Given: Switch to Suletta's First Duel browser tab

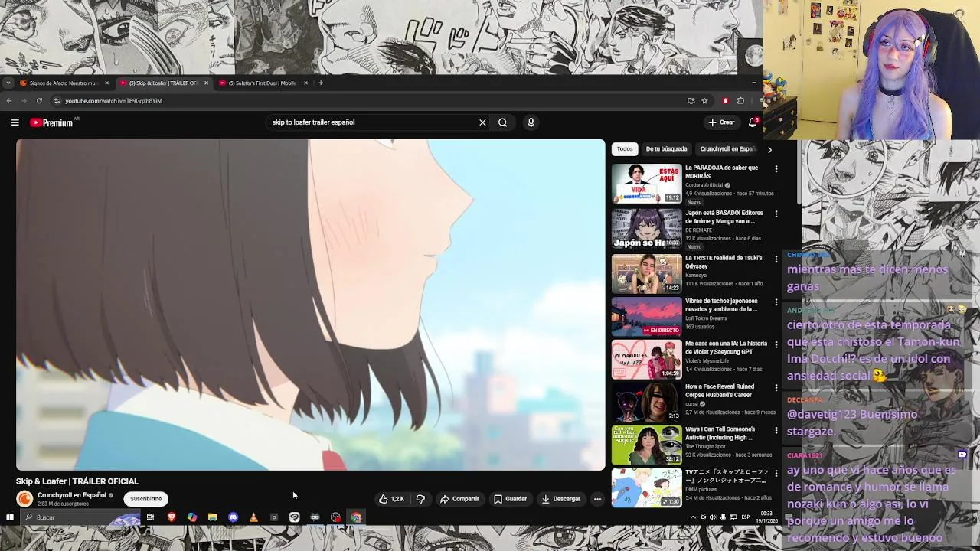Looking at the screenshot, I should coord(262,83).
